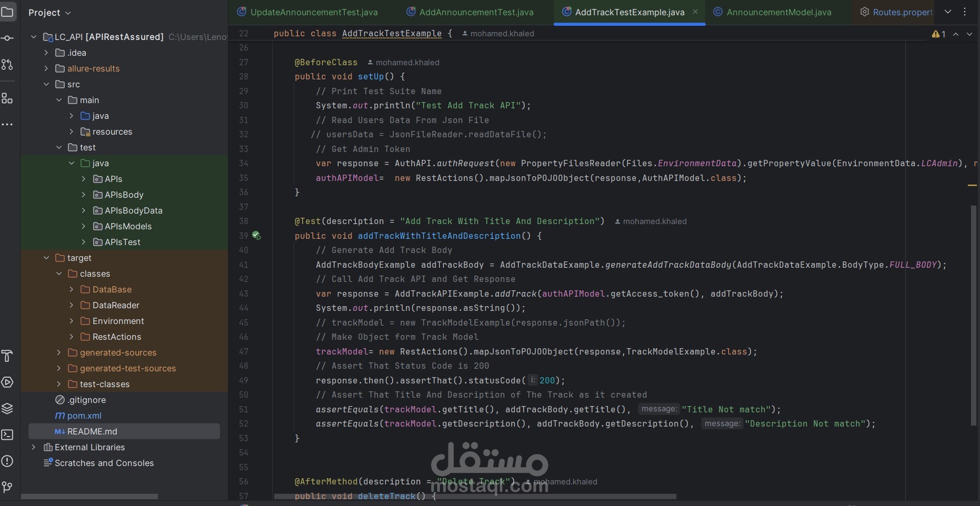Screen dimensions: 980x506
Task: Expand the External Libraries node
Action: (x=34, y=447)
